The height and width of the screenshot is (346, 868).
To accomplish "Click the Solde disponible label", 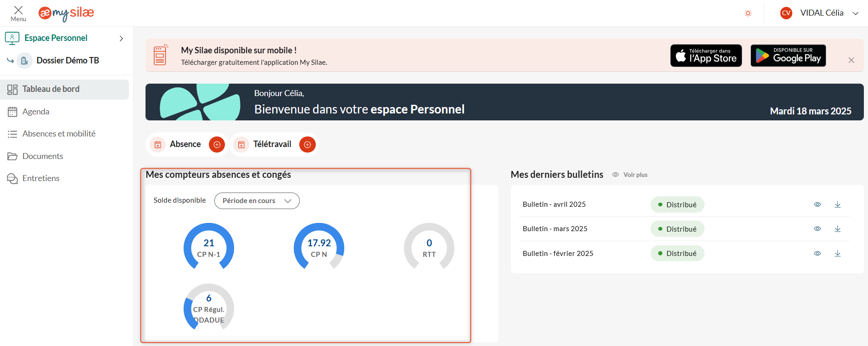I will (179, 200).
